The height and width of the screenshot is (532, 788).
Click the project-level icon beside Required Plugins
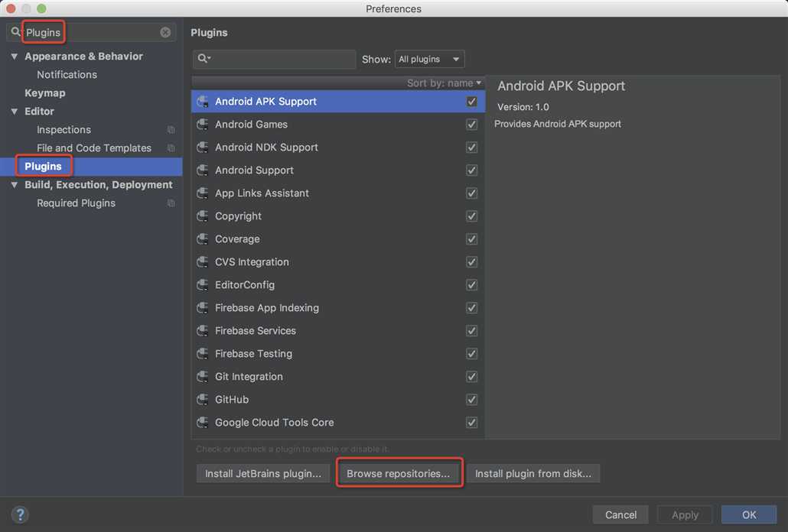pyautogui.click(x=171, y=203)
